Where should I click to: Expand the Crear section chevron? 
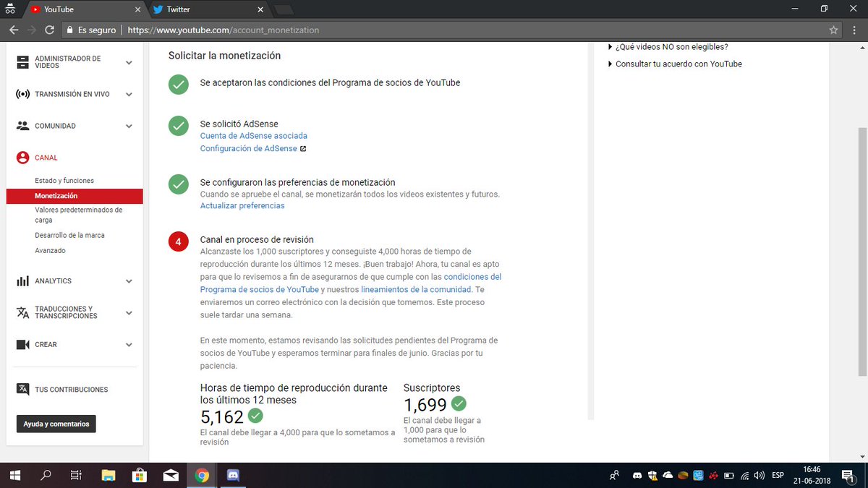129,345
